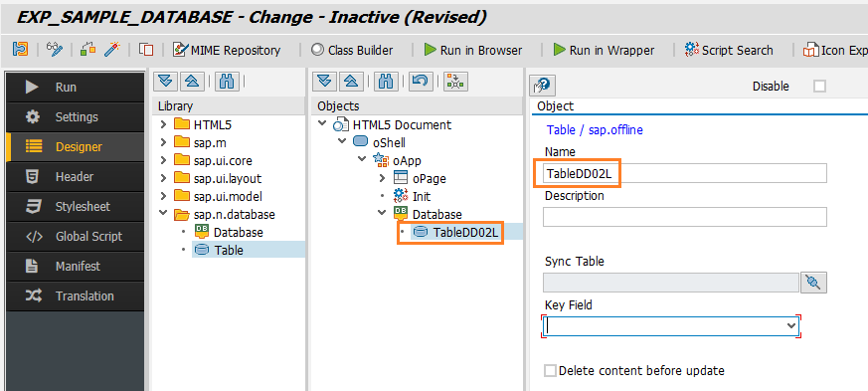
Task: Open MIME Repository
Action: click(x=227, y=50)
